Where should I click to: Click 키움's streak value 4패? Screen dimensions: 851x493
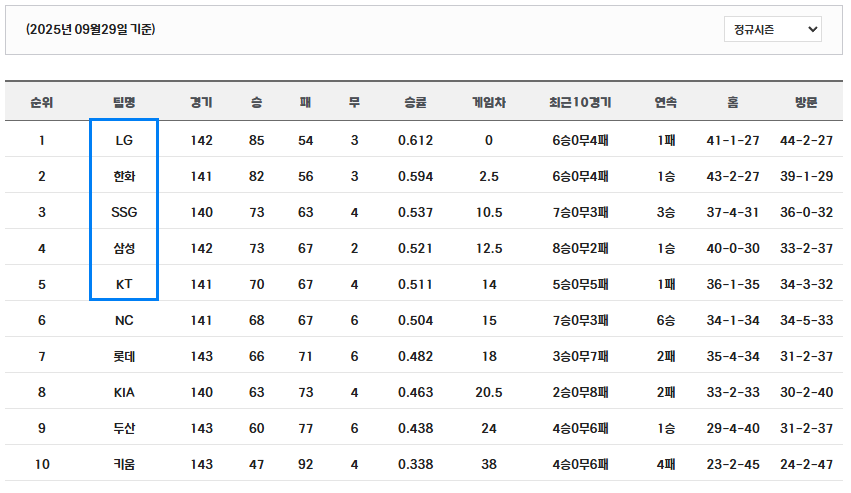point(666,465)
